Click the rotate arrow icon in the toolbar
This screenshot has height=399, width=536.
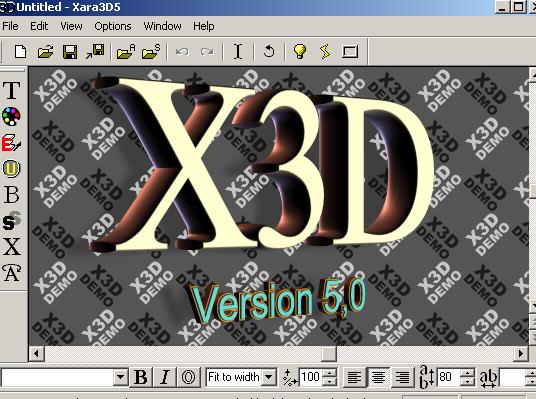click(269, 52)
